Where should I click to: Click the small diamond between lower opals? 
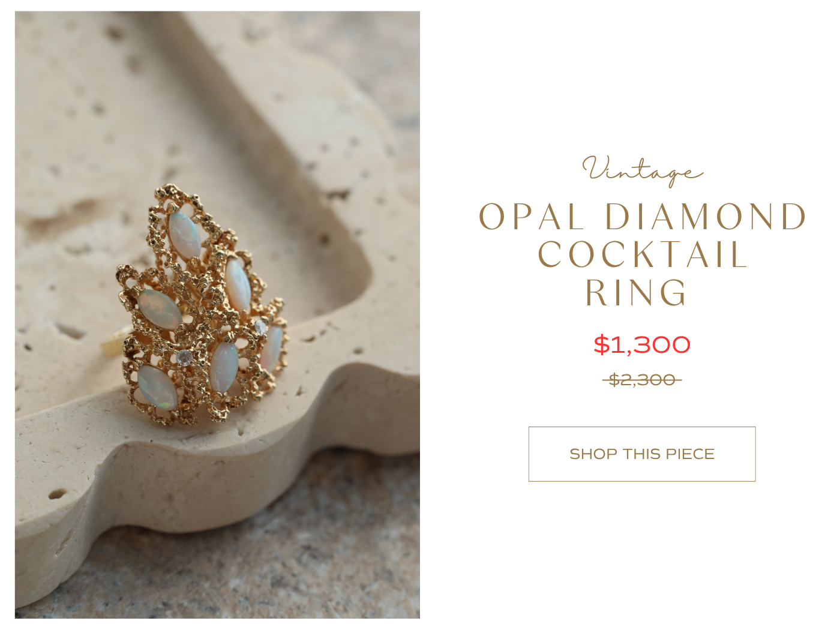184,358
